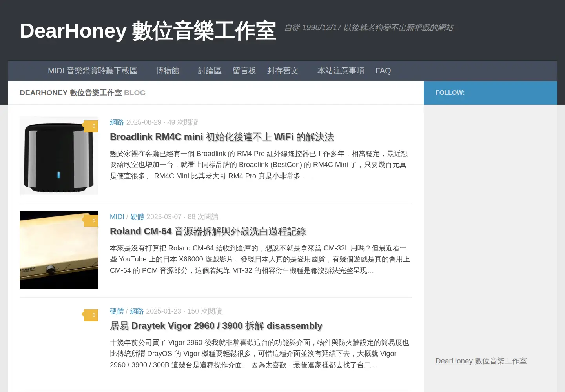
Task: Click the date 2025-01-23
Action: [x=164, y=311]
